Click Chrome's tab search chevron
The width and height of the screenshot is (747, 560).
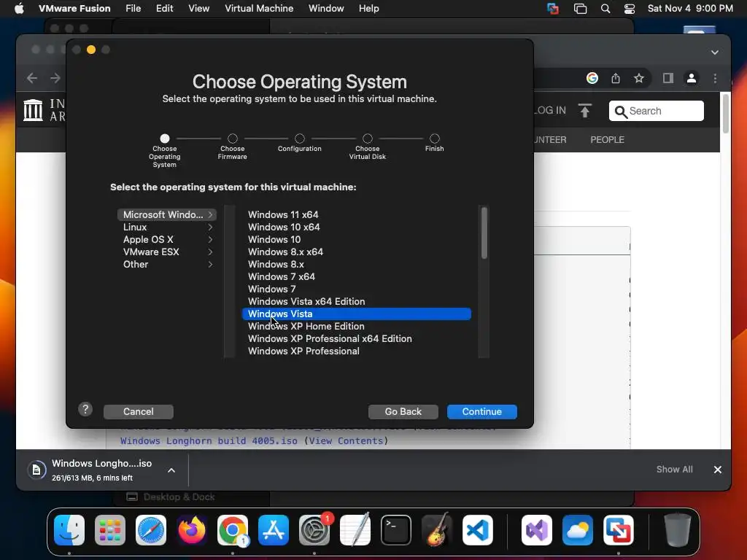click(x=715, y=52)
